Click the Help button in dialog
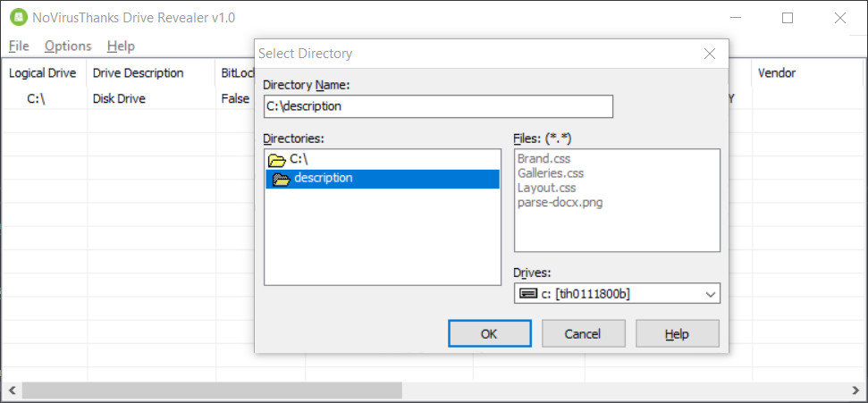 (677, 334)
